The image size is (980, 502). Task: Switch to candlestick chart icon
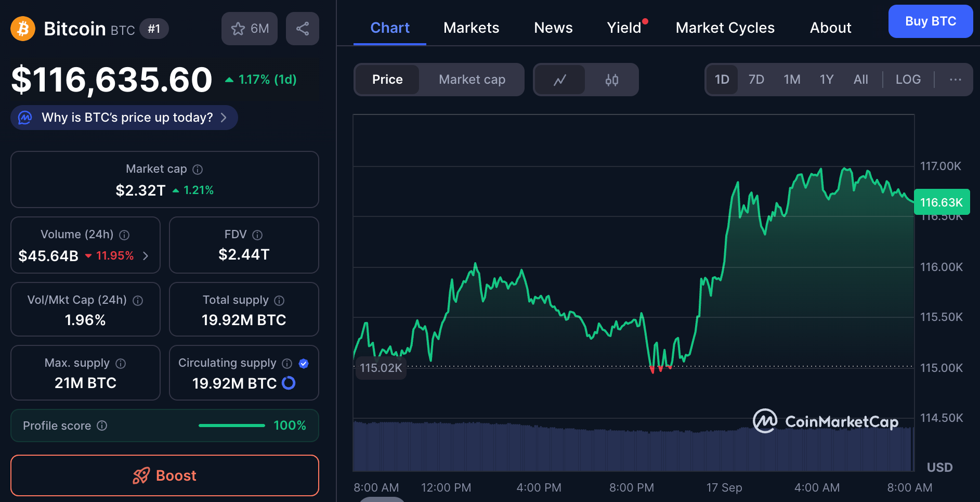pos(611,80)
